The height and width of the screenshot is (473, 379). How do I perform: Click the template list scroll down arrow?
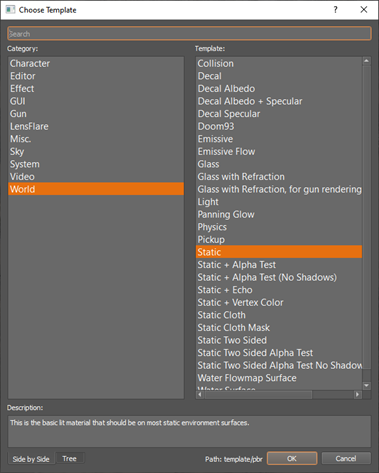pyautogui.click(x=366, y=385)
